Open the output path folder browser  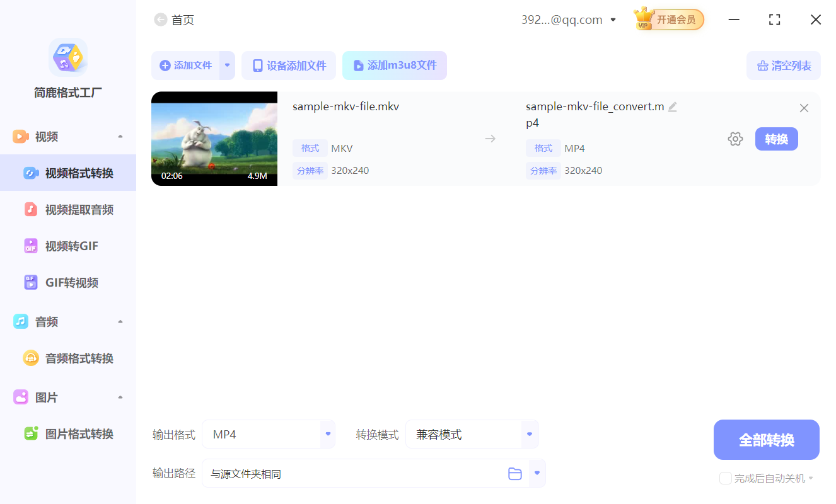tap(514, 473)
